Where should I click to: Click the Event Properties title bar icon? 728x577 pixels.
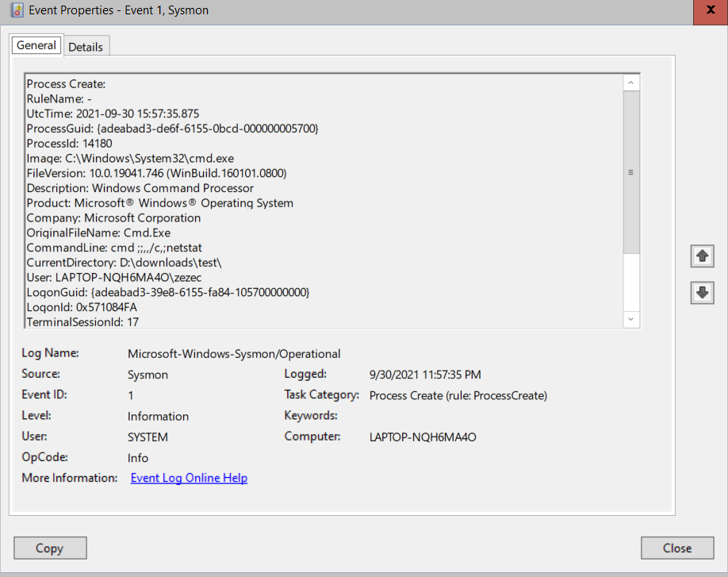[17, 10]
